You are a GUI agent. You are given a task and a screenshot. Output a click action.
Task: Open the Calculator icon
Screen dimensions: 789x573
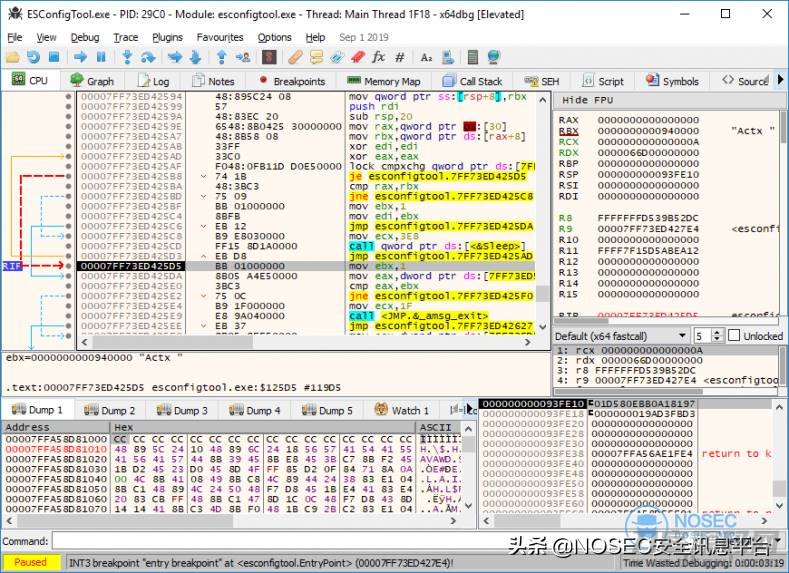[472, 57]
